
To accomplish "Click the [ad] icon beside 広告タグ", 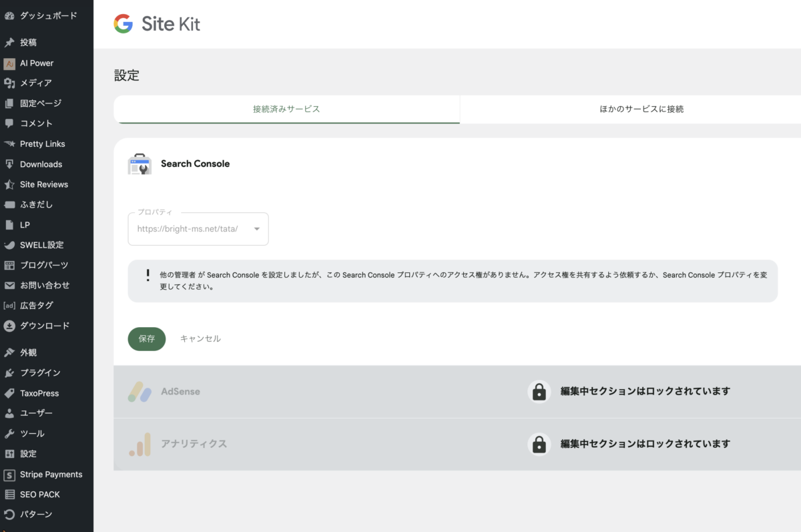I will click(9, 306).
